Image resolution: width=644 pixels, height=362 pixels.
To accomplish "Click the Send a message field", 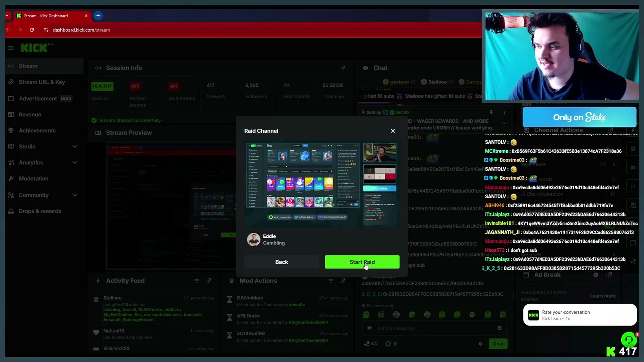I will 433,328.
